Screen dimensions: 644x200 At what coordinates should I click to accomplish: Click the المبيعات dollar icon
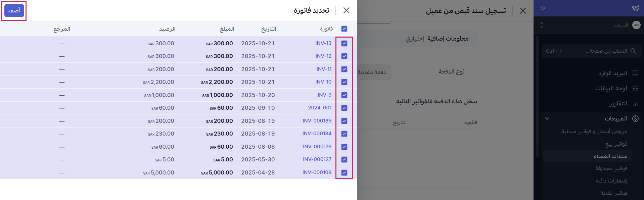[635, 118]
